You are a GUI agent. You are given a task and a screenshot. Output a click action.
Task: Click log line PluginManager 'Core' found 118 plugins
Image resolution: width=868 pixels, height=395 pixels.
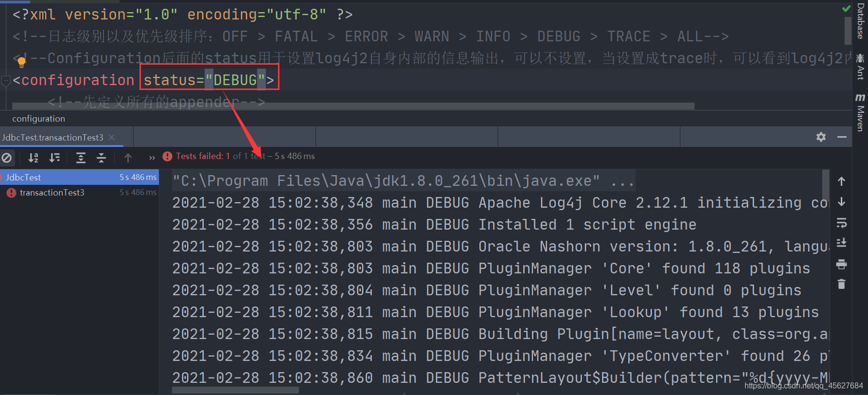[491, 269]
